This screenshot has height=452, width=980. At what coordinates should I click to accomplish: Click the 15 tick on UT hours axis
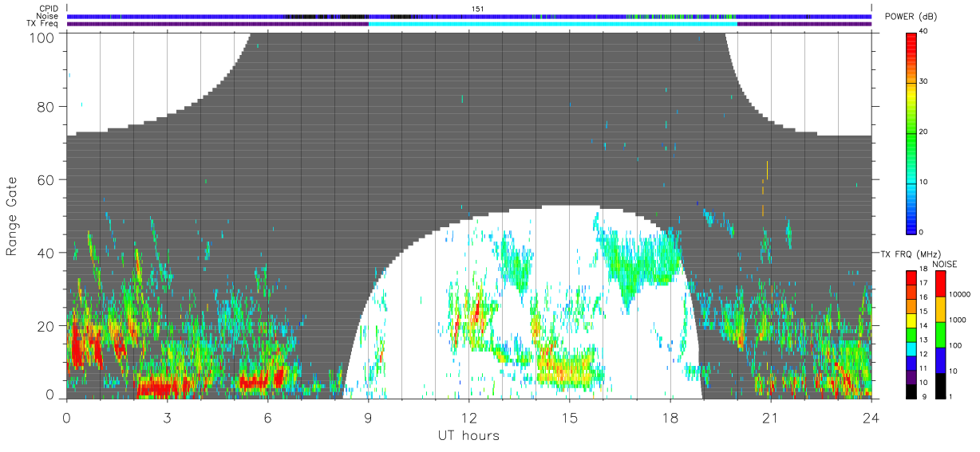coord(569,418)
